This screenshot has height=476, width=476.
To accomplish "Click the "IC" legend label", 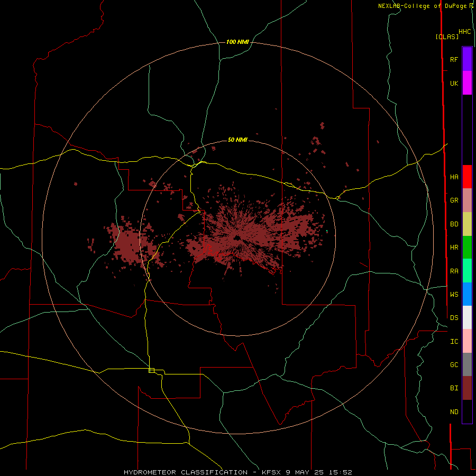I will tap(454, 342).
